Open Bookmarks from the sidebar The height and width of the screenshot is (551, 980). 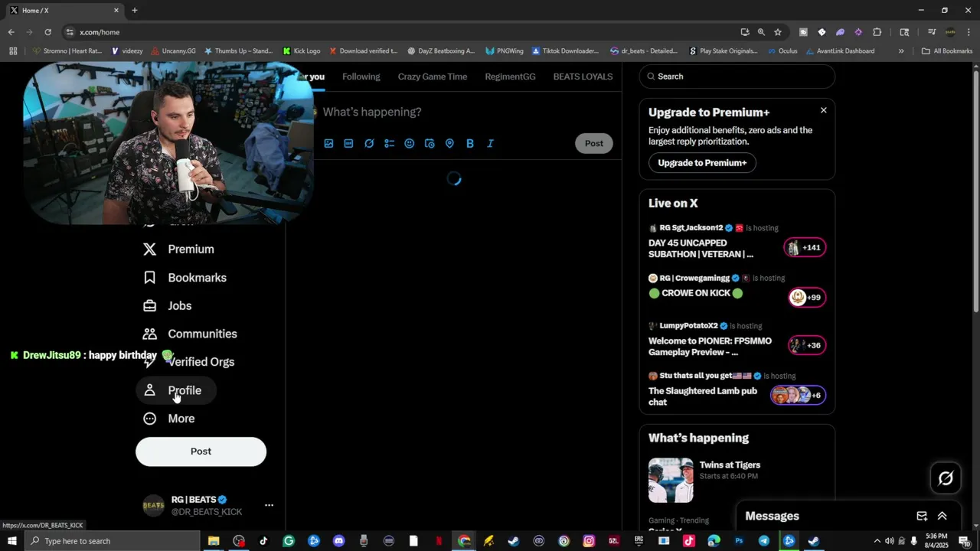click(x=185, y=278)
